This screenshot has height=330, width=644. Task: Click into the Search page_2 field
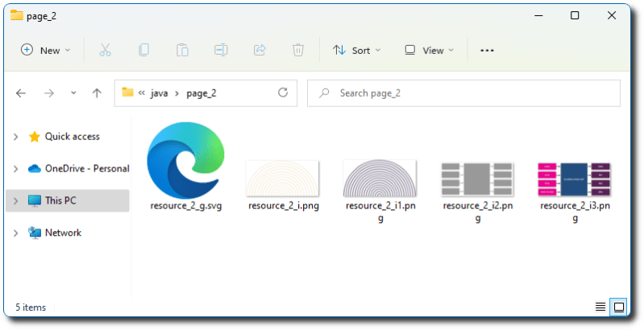tap(463, 93)
